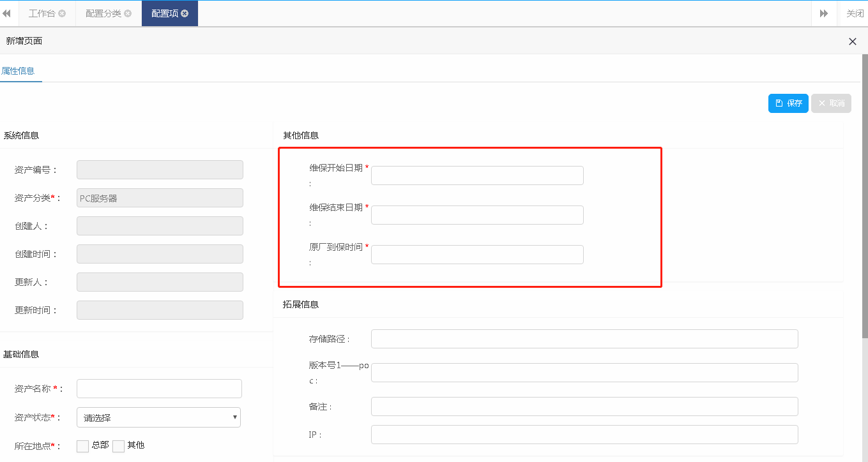Image resolution: width=868 pixels, height=462 pixels.
Task: Click the vertical scrollbar on the right
Action: coord(865,191)
